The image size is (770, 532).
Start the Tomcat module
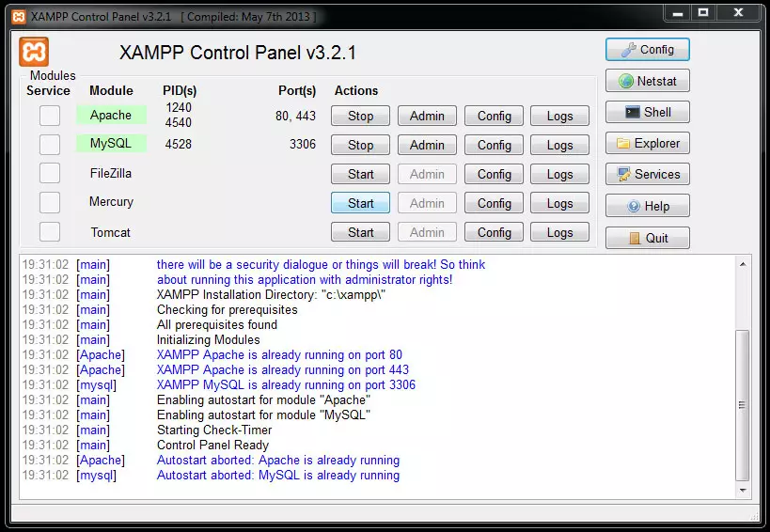pyautogui.click(x=360, y=231)
